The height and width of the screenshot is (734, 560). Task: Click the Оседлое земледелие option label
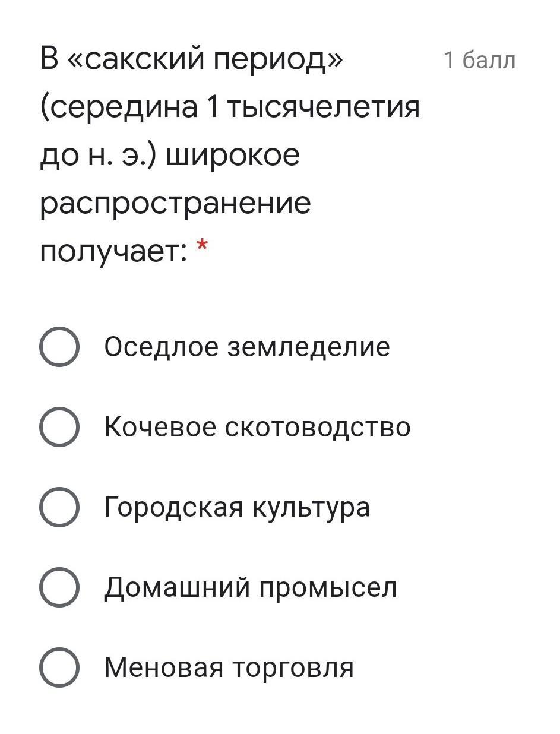click(247, 347)
